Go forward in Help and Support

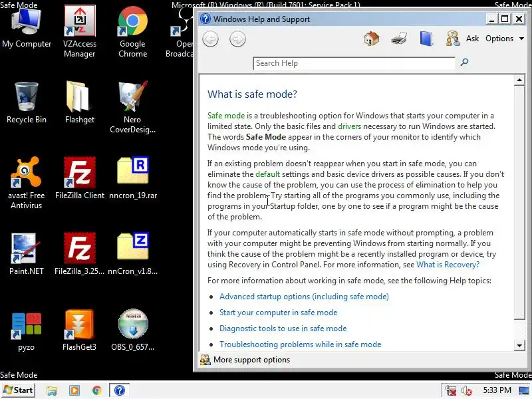coord(237,39)
